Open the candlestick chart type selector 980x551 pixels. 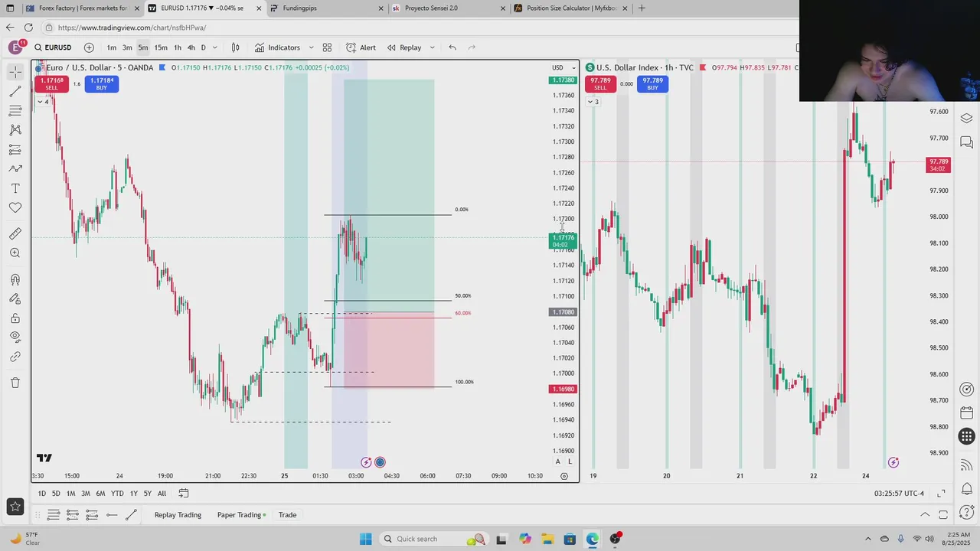(x=235, y=47)
